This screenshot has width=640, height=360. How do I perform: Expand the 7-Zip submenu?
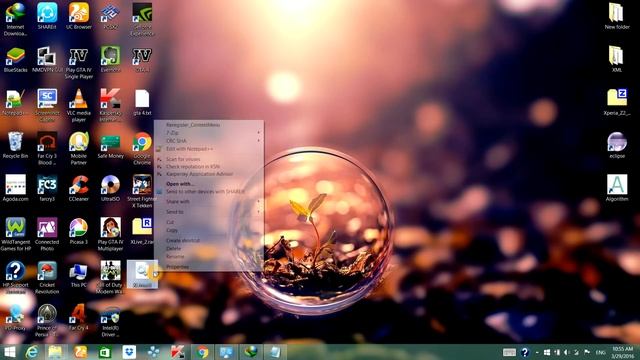click(x=209, y=133)
